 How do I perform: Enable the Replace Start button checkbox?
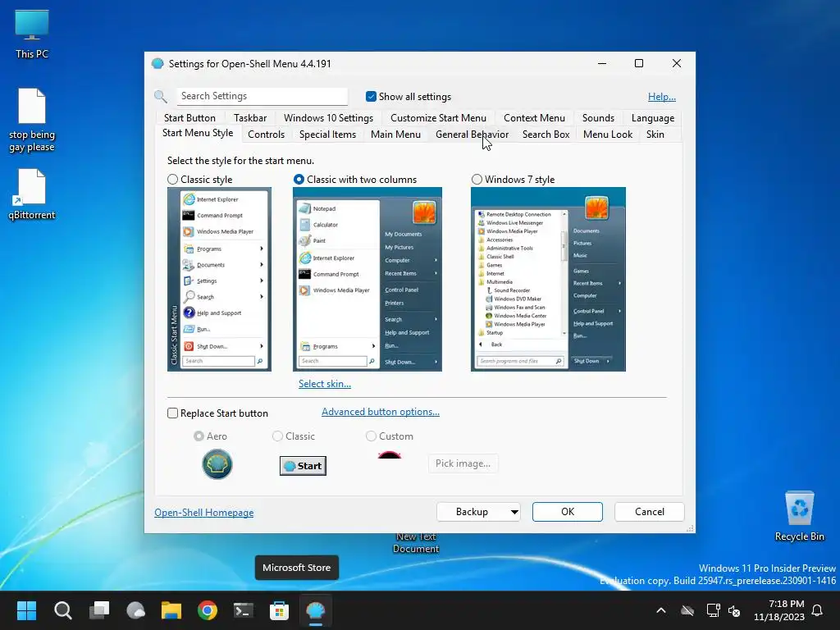pos(172,413)
